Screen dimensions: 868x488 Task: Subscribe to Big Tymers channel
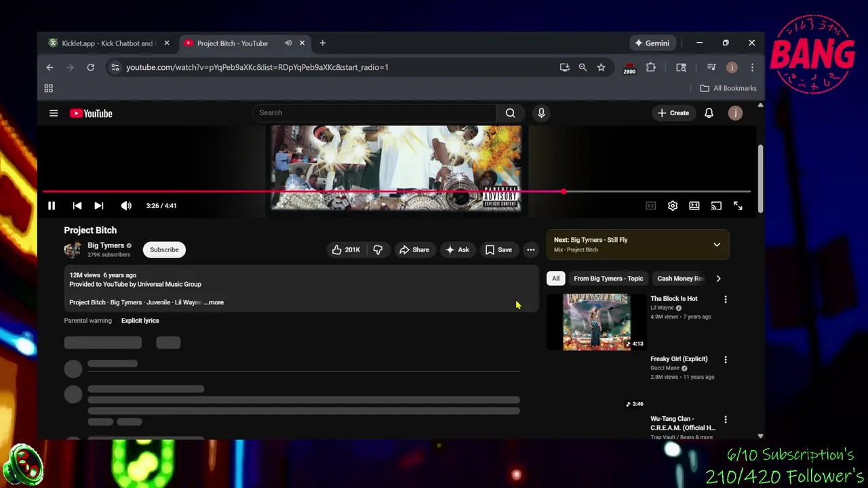164,249
